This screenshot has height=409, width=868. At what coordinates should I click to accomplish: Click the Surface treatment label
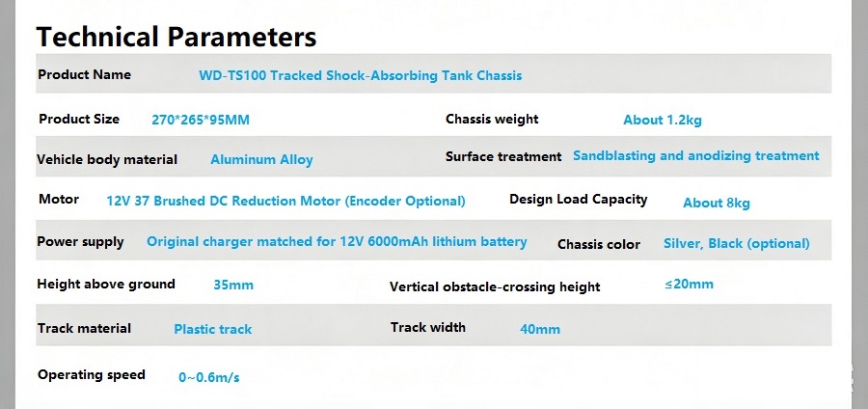point(503,156)
